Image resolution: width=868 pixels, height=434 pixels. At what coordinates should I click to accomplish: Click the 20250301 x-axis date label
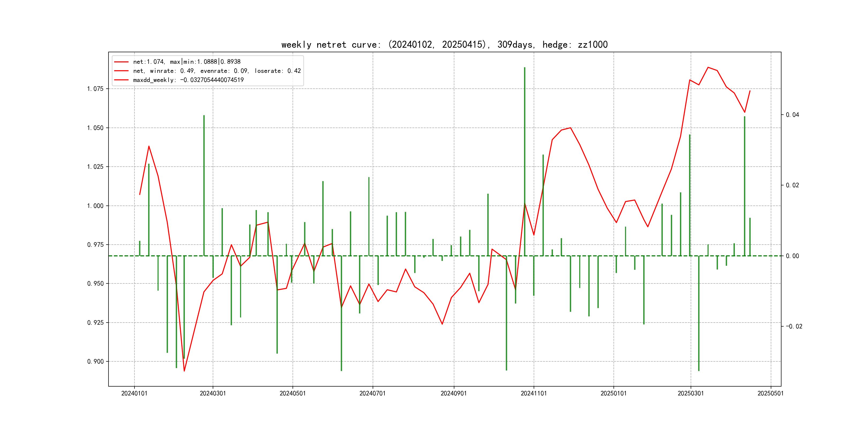click(690, 394)
